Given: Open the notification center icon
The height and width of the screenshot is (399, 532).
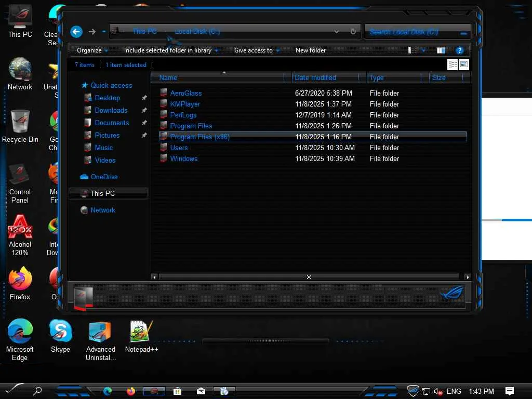Looking at the screenshot, I should click(509, 391).
